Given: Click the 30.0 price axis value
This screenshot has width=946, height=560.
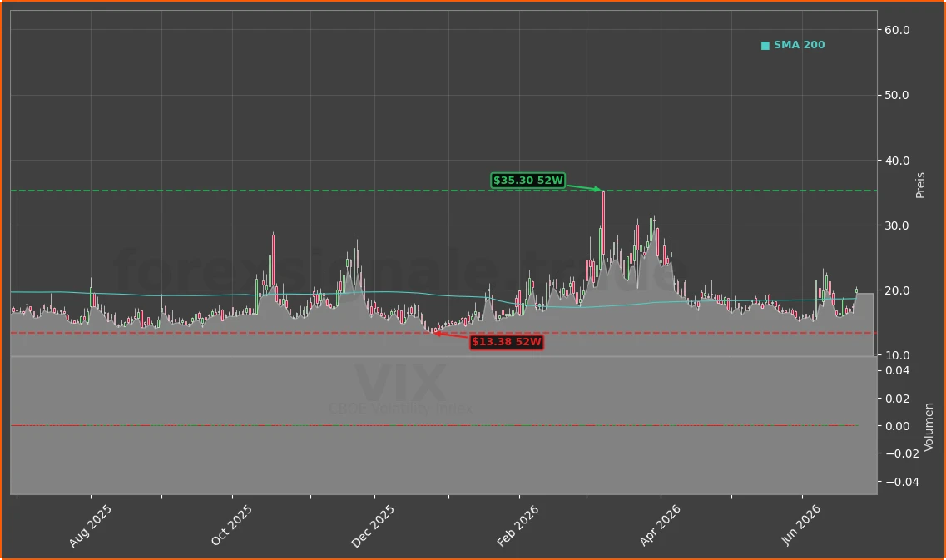Looking at the screenshot, I should [897, 225].
